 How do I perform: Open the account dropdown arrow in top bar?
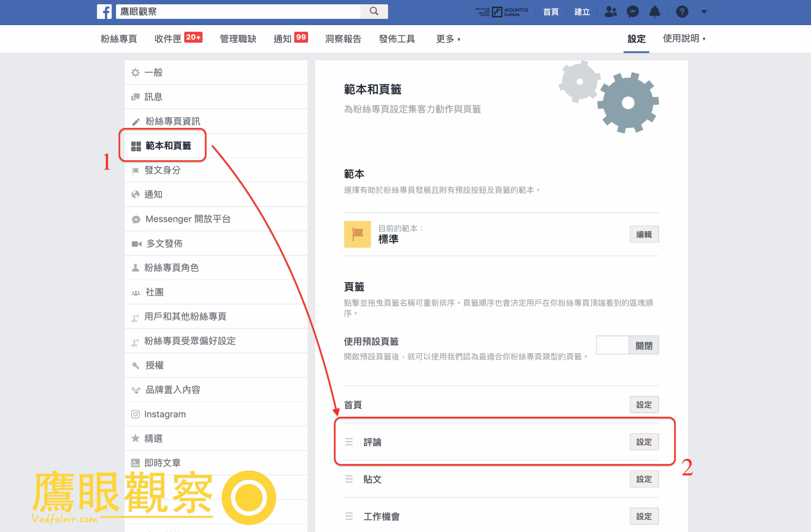(704, 12)
